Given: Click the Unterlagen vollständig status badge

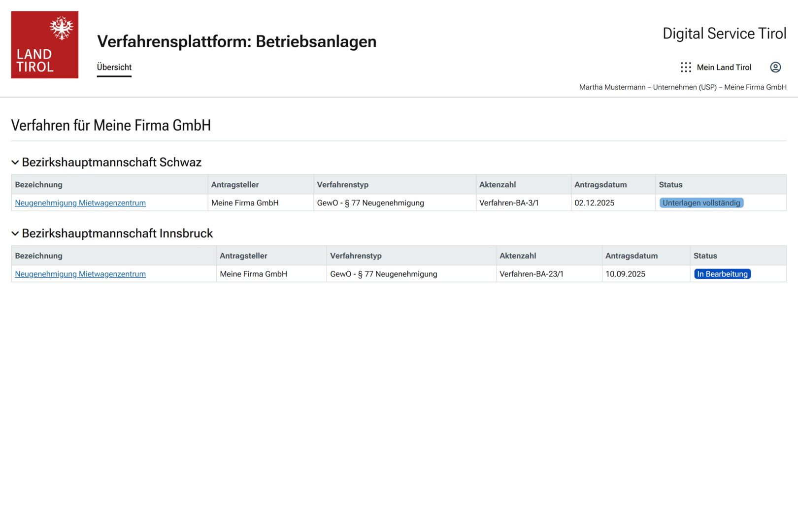Looking at the screenshot, I should coord(701,203).
